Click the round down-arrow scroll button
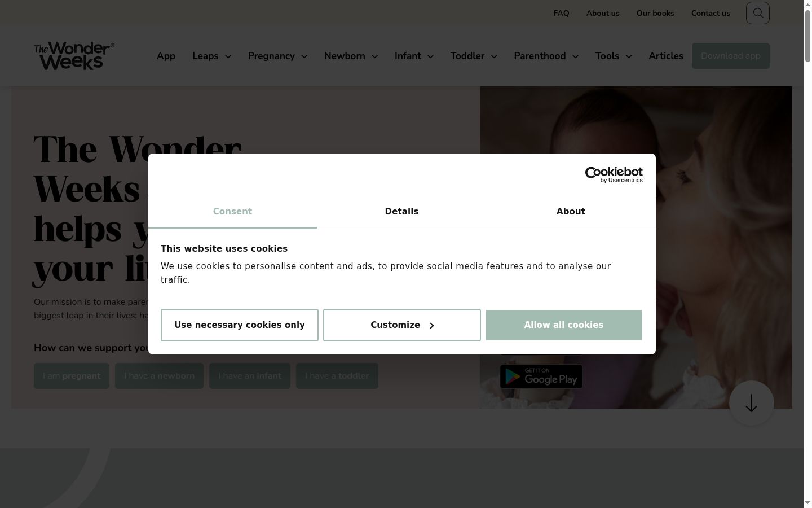Viewport: 812px width, 508px height. (x=751, y=403)
